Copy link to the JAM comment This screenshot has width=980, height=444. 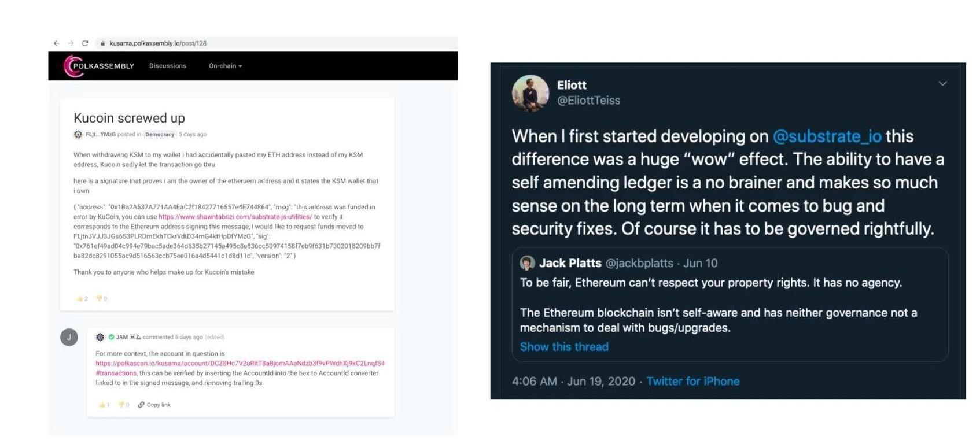pyautogui.click(x=154, y=405)
